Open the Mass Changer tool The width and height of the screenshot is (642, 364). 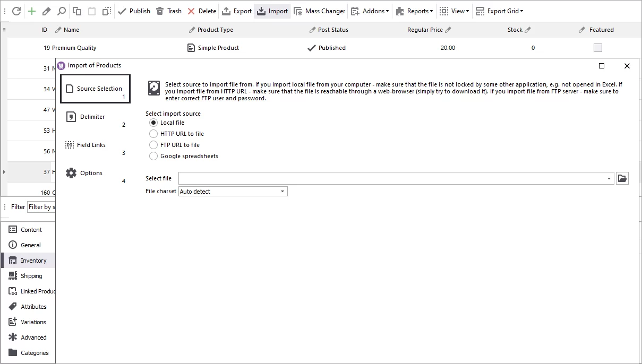319,11
